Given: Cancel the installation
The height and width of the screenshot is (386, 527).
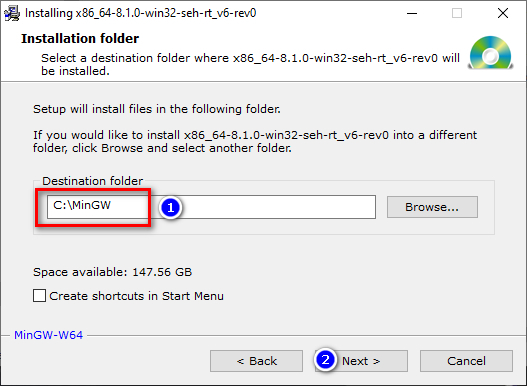Looking at the screenshot, I should (x=466, y=361).
